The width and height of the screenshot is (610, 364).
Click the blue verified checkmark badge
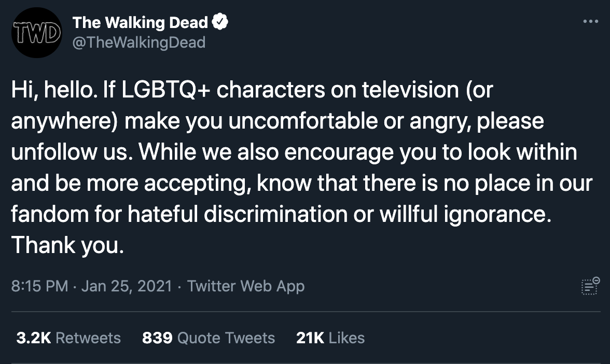click(220, 23)
